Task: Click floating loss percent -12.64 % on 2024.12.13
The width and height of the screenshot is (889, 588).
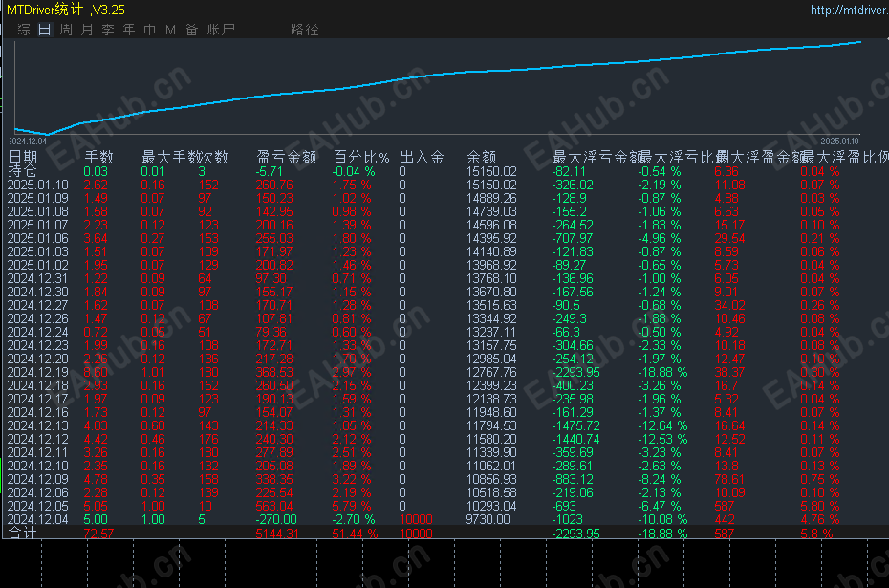Action: [x=662, y=425]
